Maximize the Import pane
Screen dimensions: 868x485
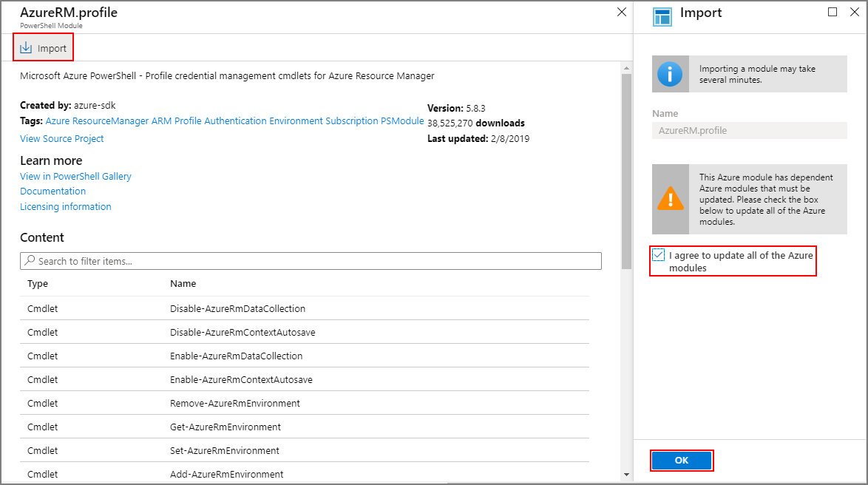832,12
